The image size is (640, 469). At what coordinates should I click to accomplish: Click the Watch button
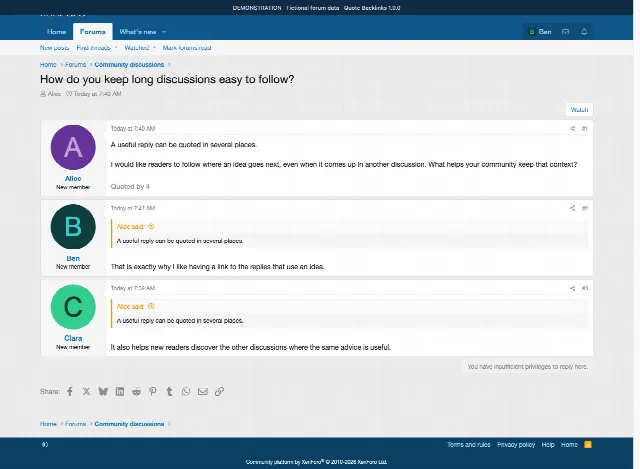(579, 110)
